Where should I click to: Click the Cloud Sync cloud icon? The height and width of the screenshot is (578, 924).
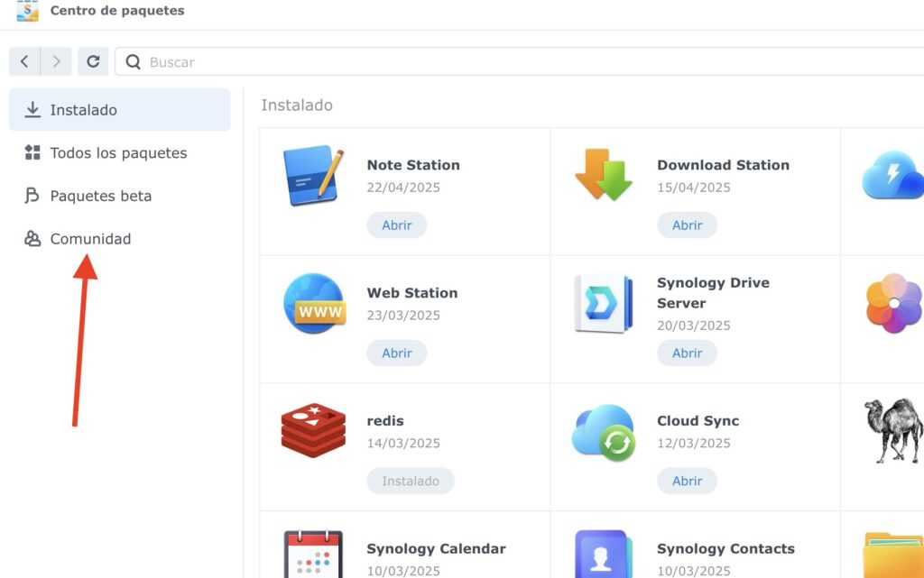604,432
